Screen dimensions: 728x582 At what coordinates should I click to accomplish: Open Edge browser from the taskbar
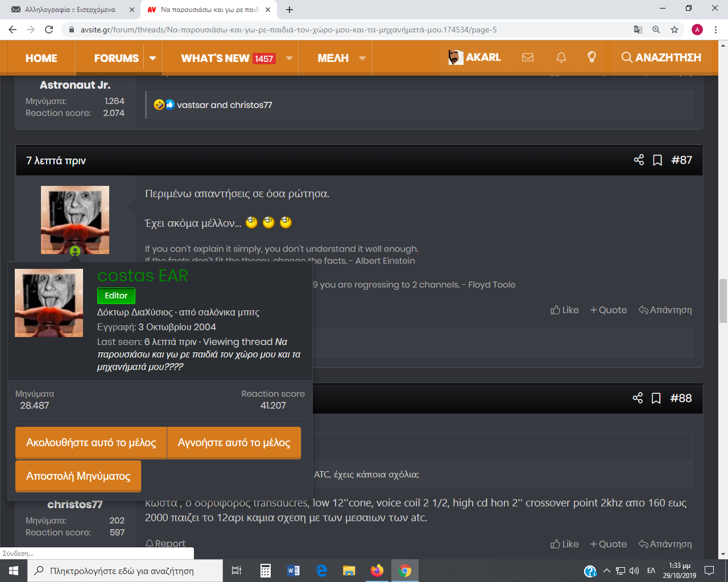[321, 571]
